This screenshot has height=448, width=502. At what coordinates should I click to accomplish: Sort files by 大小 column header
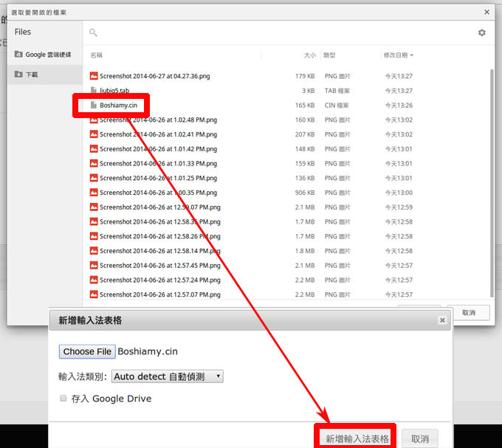click(309, 55)
